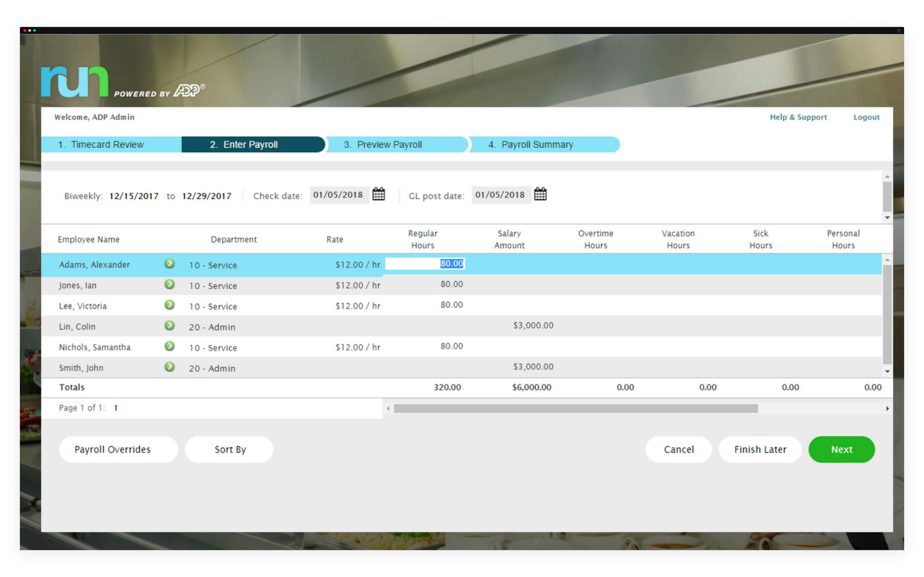924x577 pixels.
Task: Click the RUN powered by ADP logo
Action: click(x=123, y=82)
